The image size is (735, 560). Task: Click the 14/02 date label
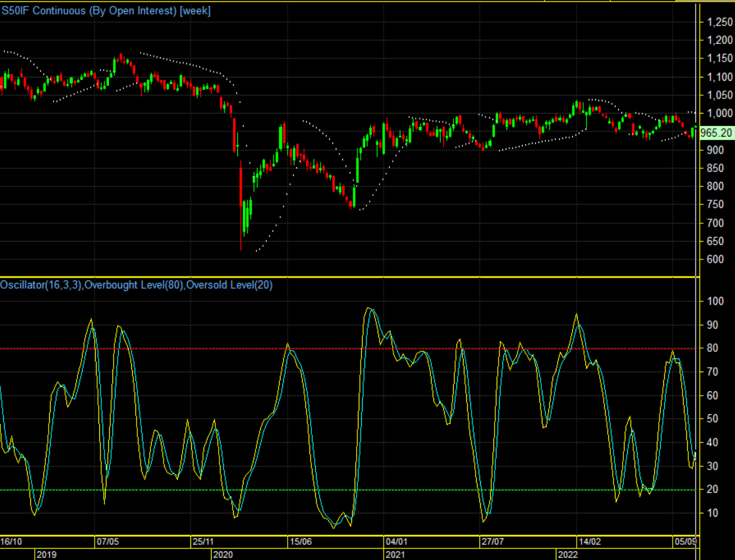click(590, 542)
